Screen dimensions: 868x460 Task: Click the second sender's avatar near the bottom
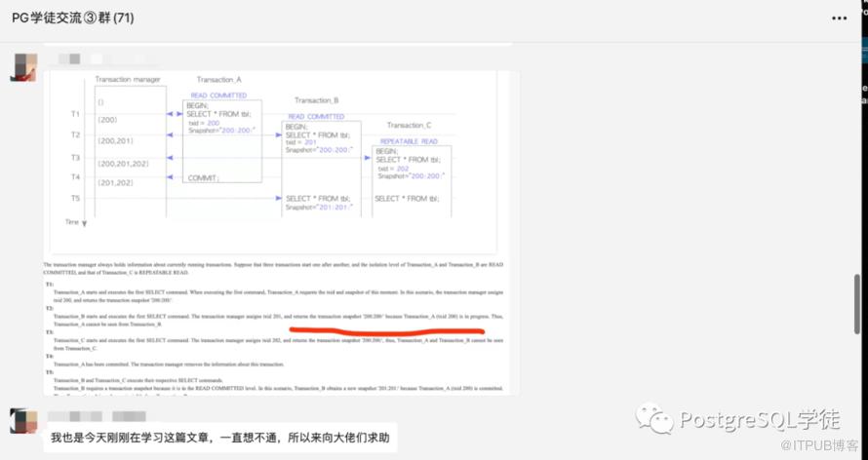[x=24, y=421]
